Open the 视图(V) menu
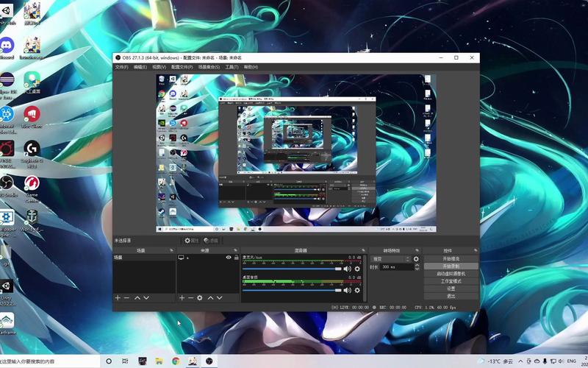Screen dimensions: 588x368 click(159, 67)
